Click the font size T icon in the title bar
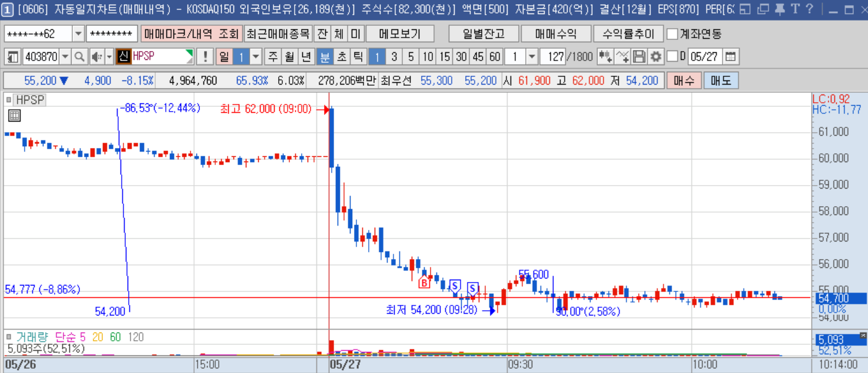Viewport: 868px width, 373px height. [795, 9]
